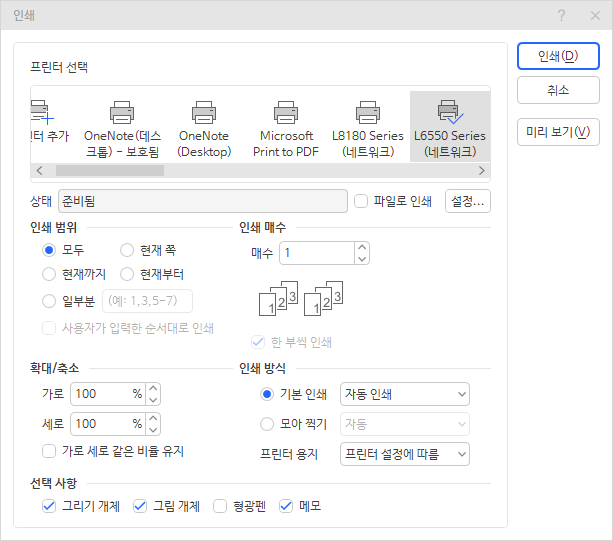Image resolution: width=613 pixels, height=541 pixels.
Task: Select the 모아 찍기 radio button
Action: (267, 424)
